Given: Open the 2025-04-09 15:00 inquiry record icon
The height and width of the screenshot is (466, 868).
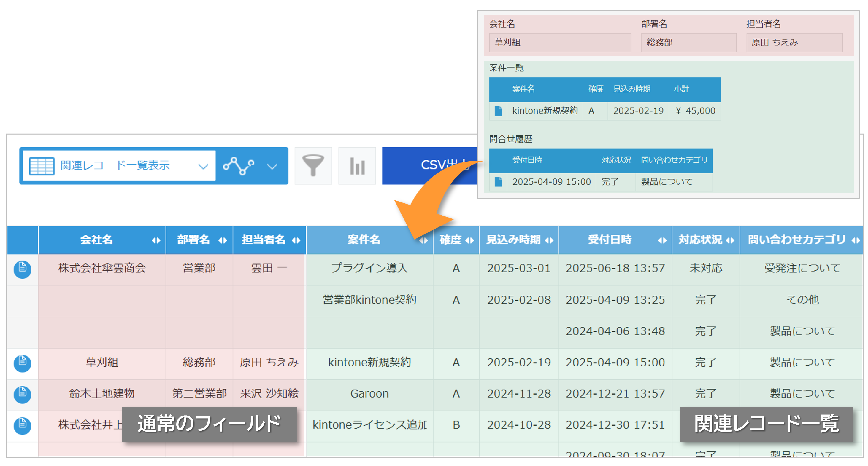Looking at the screenshot, I should click(x=498, y=182).
